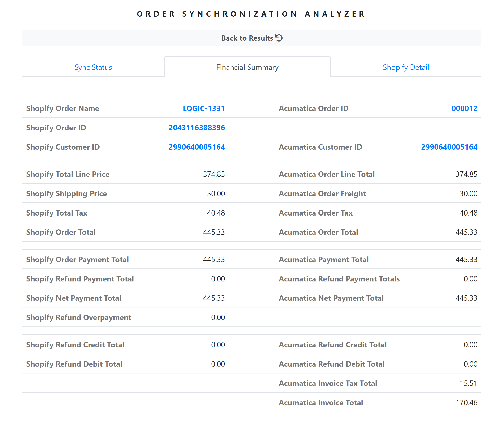Click the Back to Results button
Viewport: 504px width, 435px height.
tap(252, 38)
